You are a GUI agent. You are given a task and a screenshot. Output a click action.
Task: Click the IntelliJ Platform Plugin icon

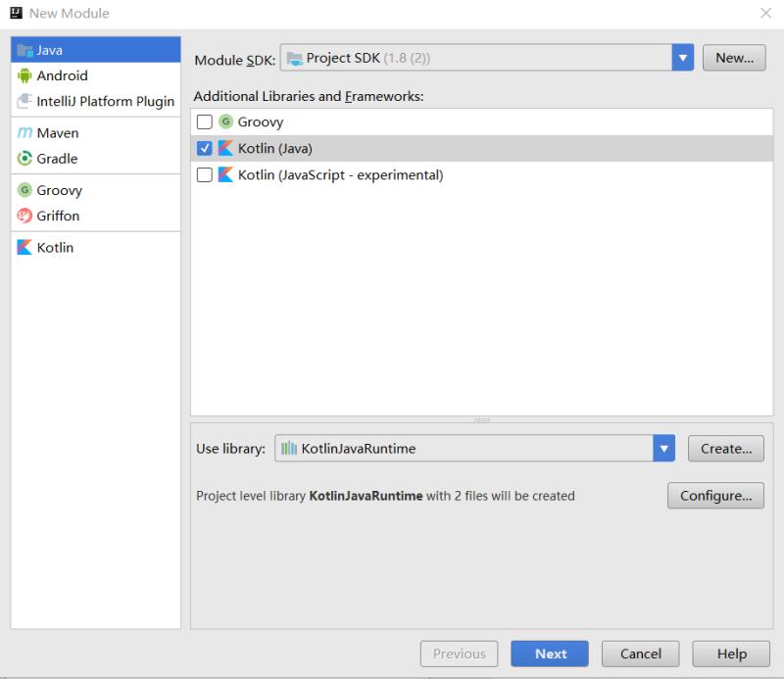pyautogui.click(x=24, y=101)
